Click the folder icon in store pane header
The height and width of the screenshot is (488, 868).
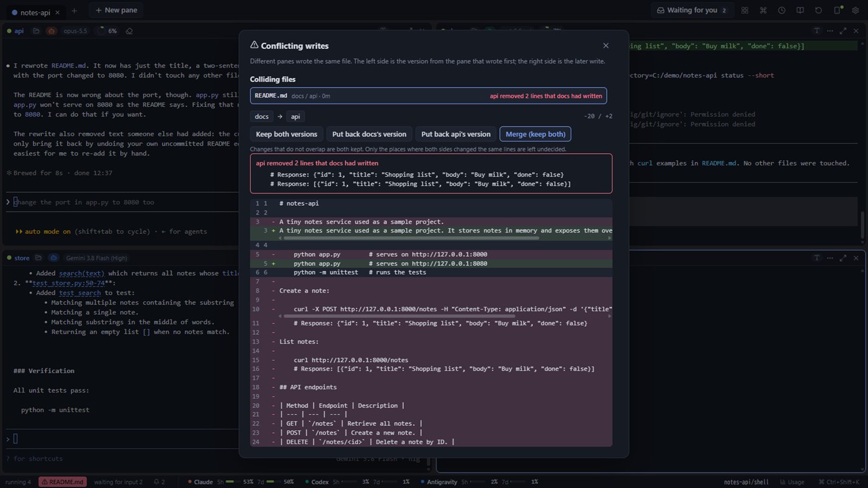38,258
